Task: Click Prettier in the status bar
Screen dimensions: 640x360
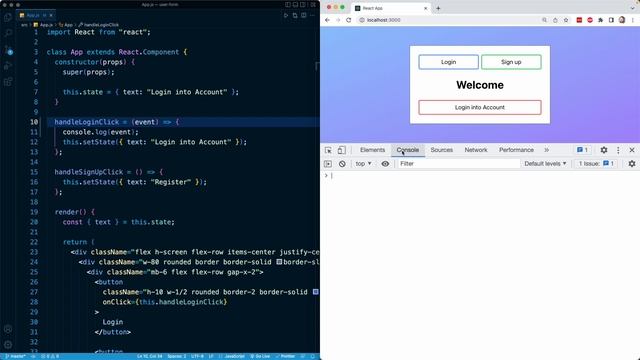Action: point(285,356)
